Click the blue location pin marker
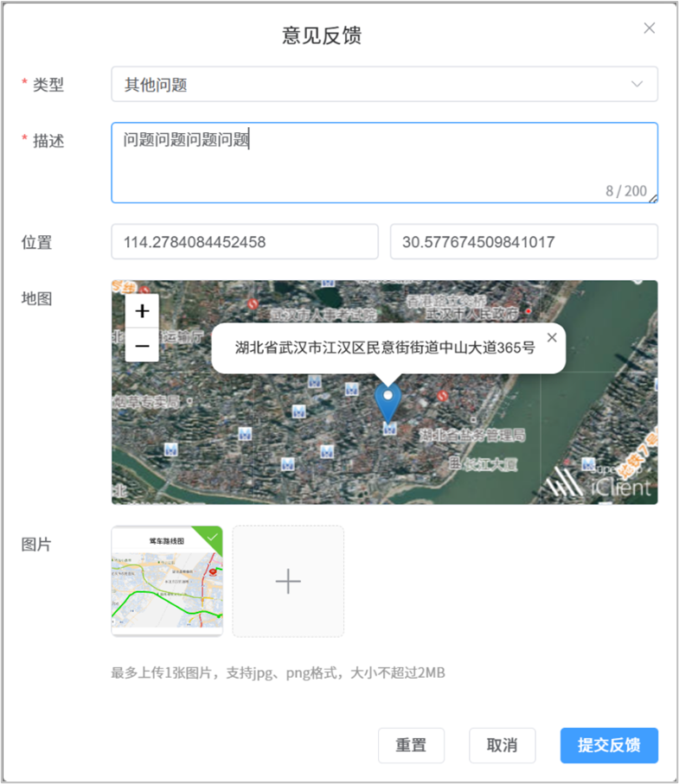The height and width of the screenshot is (784, 679). tap(388, 401)
